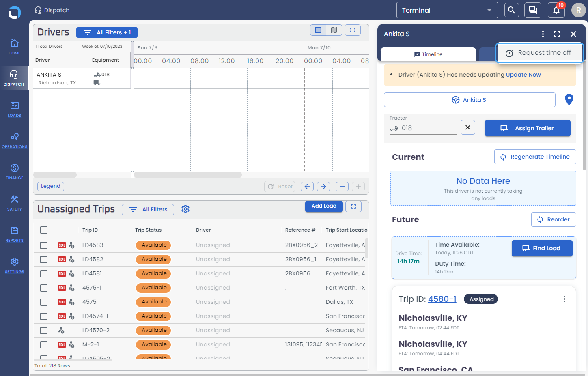Open the chat messages icon
588x376 pixels.
533,10
